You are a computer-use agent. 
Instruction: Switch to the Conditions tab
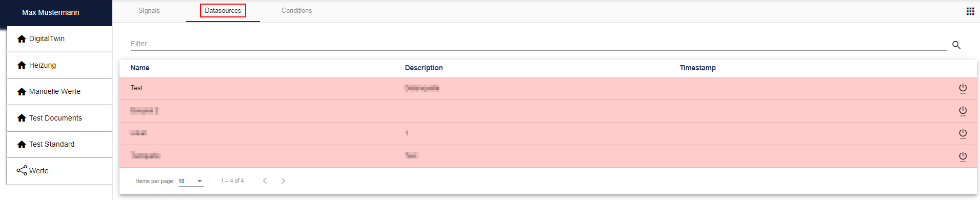pos(296,11)
